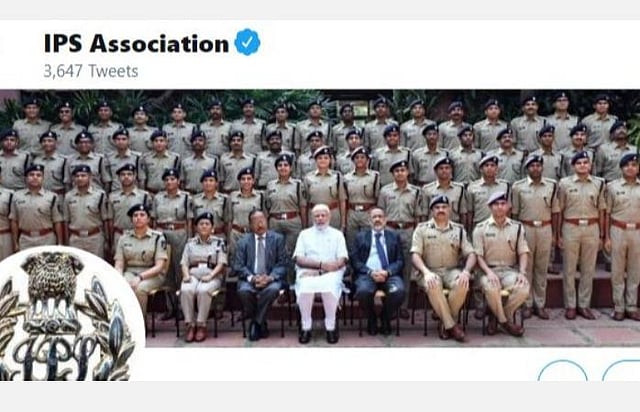The image size is (640, 412).
Task: Click the IPS lettering on the profile badge
Action: (x=55, y=357)
